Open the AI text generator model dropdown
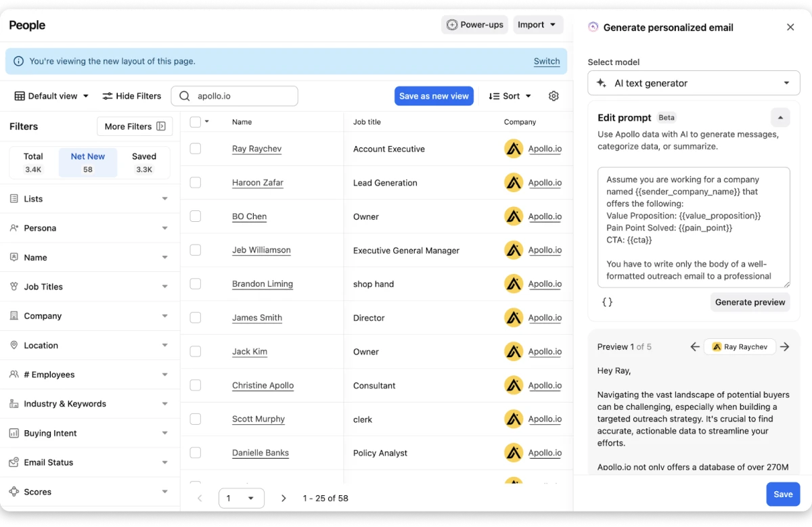This screenshot has width=812, height=527. pyautogui.click(x=694, y=83)
